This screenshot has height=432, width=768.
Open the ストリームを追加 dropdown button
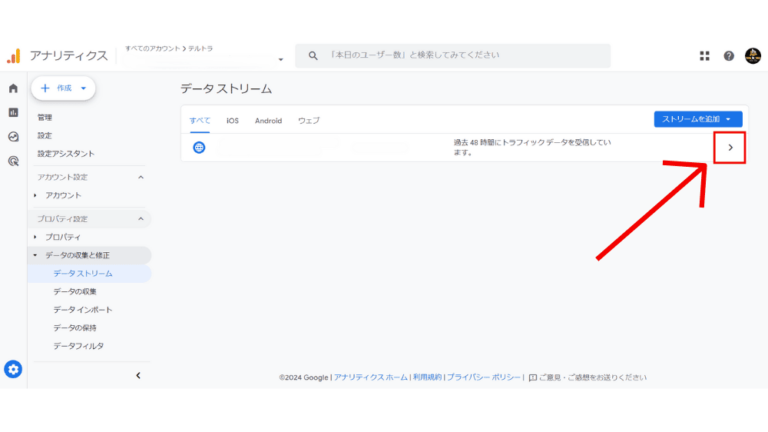coord(698,119)
